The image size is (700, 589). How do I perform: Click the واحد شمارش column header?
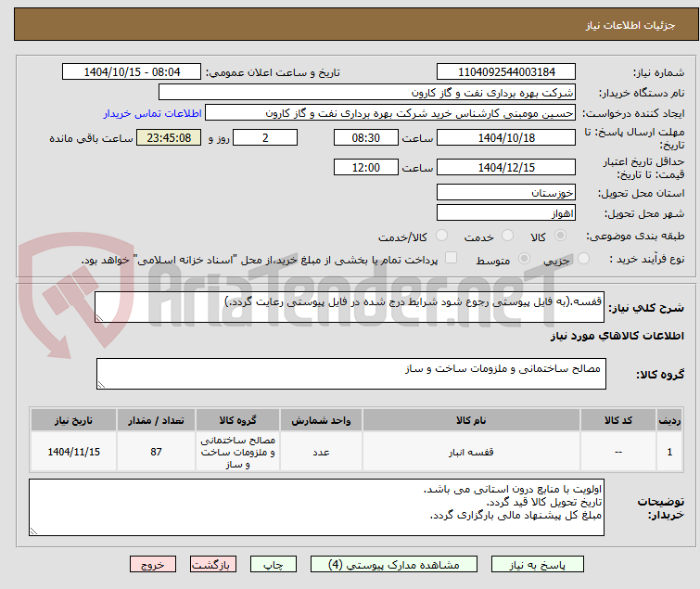pos(321,420)
